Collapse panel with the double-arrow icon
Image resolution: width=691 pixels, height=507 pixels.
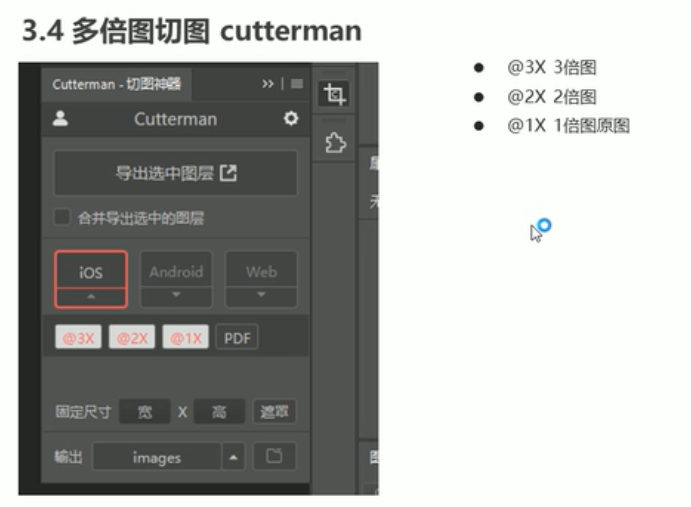point(267,84)
